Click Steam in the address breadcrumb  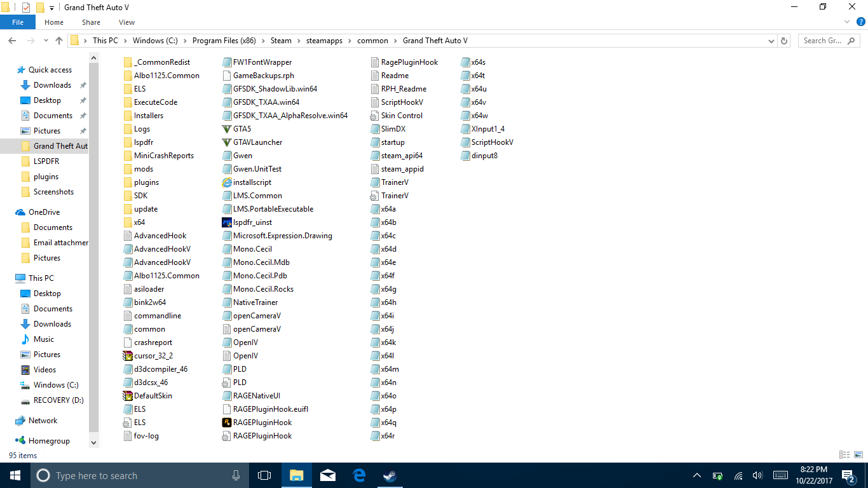[x=281, y=41]
